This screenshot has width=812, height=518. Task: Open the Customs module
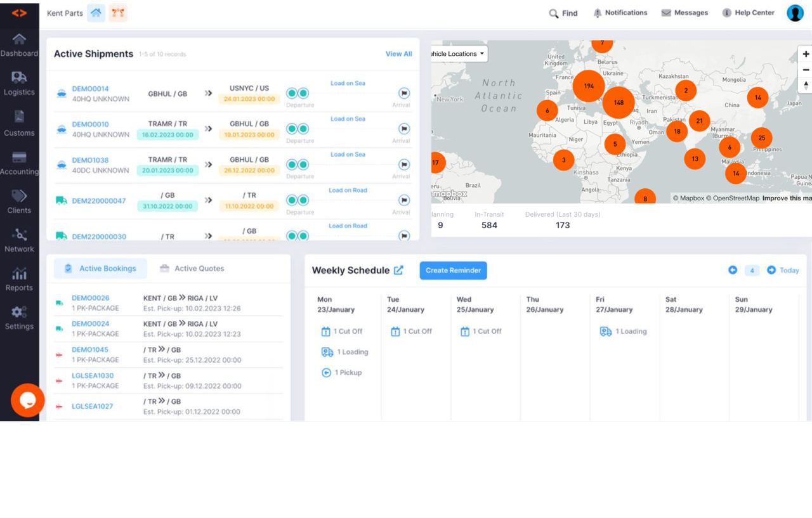point(20,125)
